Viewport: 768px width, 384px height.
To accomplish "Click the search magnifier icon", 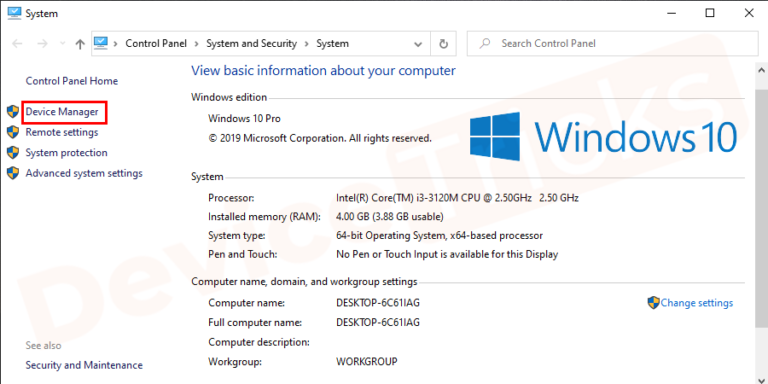I will [x=485, y=44].
